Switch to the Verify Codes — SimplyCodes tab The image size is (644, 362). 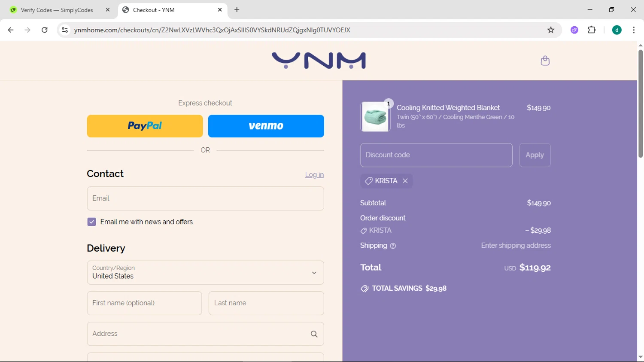[59, 10]
